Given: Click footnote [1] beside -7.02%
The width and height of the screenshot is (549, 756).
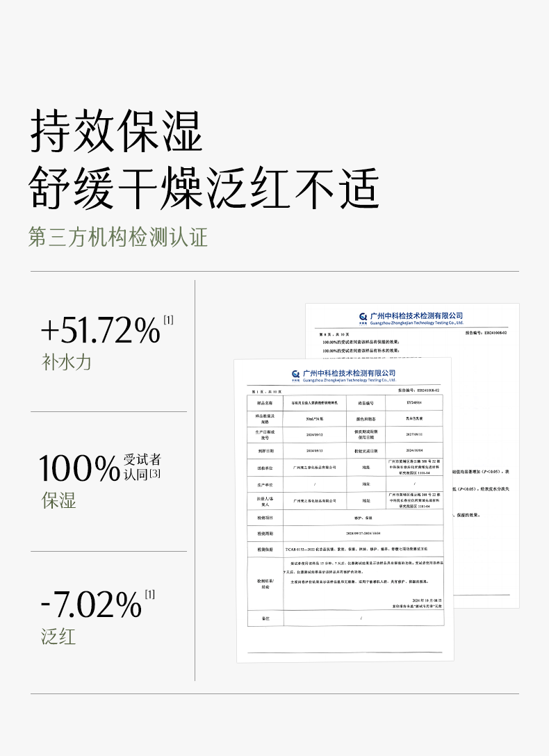Looking at the screenshot, I should pos(150,595).
